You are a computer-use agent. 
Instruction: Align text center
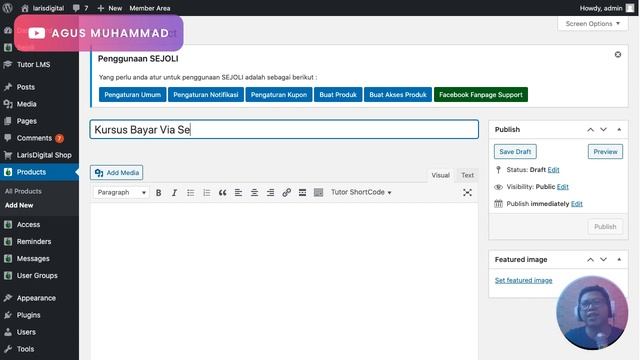(254, 193)
